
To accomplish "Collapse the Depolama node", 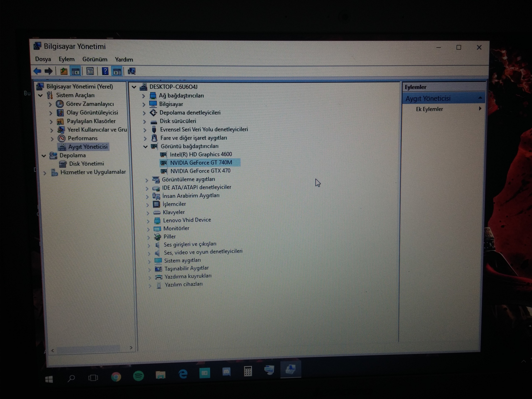I will (44, 156).
